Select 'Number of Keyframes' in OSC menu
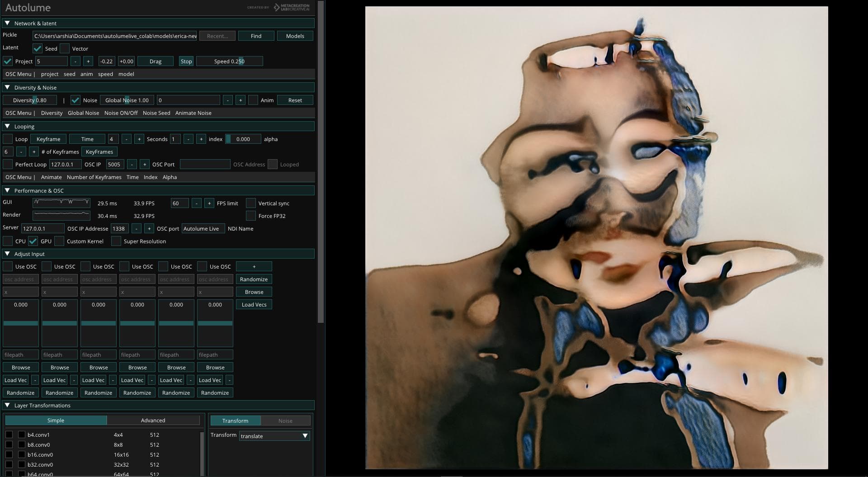The width and height of the screenshot is (868, 477). [x=94, y=177]
